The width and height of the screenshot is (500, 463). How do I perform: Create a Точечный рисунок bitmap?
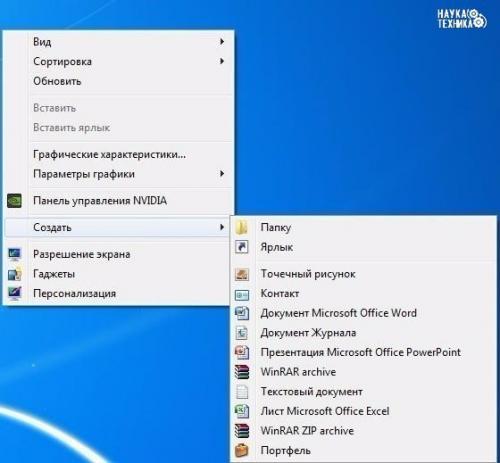coord(363,274)
